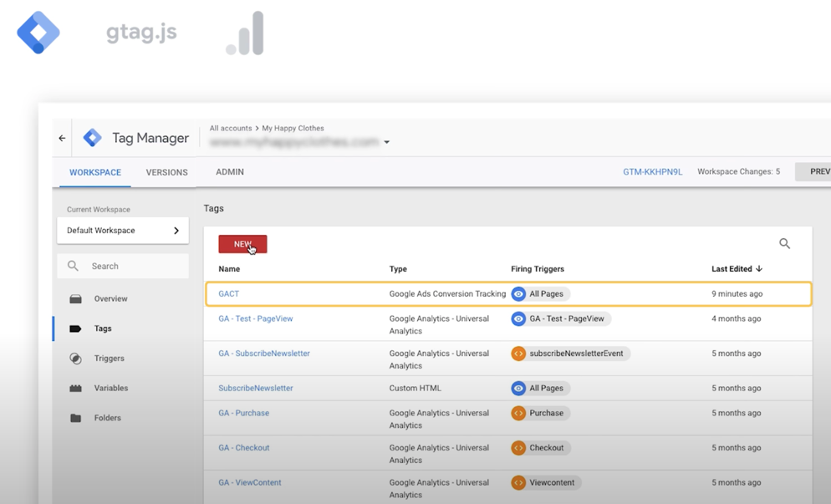Click eye icon on SubscribeNewsletter row trigger
Screen dimensions: 831x504
click(x=518, y=388)
